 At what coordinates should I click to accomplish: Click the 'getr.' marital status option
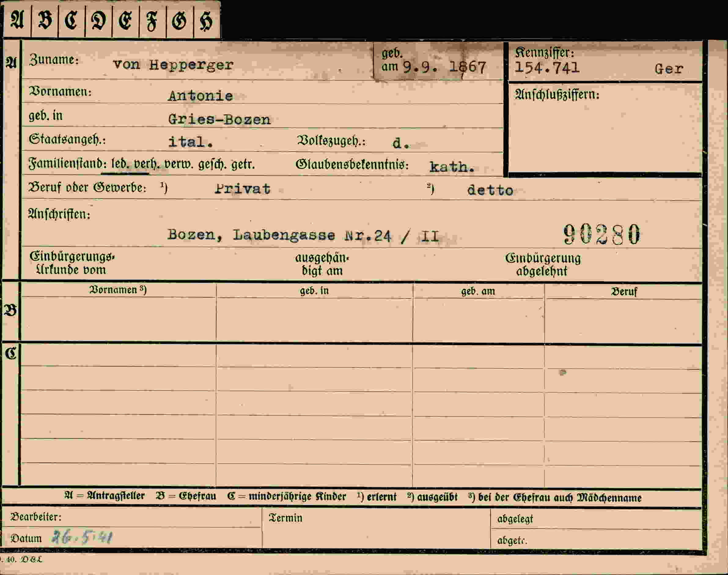[x=243, y=165]
